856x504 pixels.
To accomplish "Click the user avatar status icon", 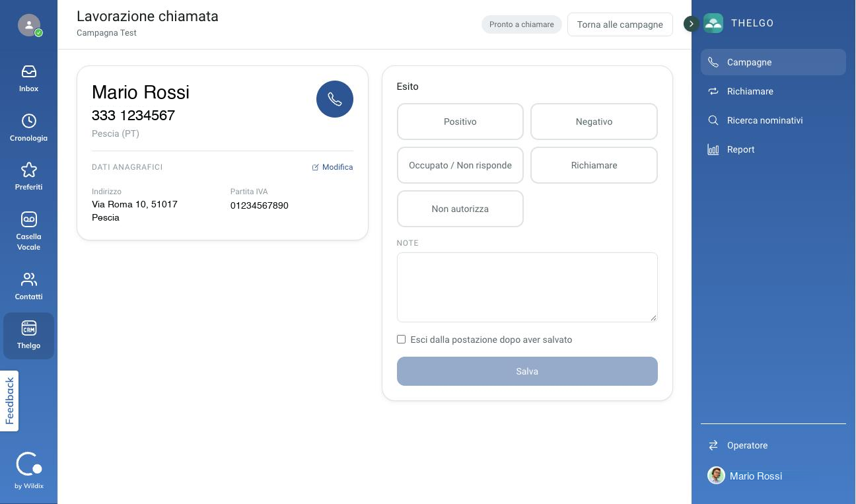I will (29, 25).
